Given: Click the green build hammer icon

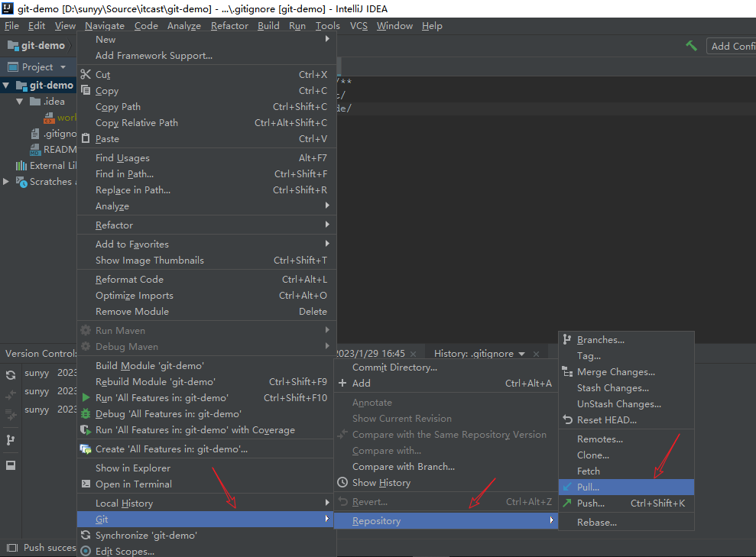Looking at the screenshot, I should coord(691,46).
